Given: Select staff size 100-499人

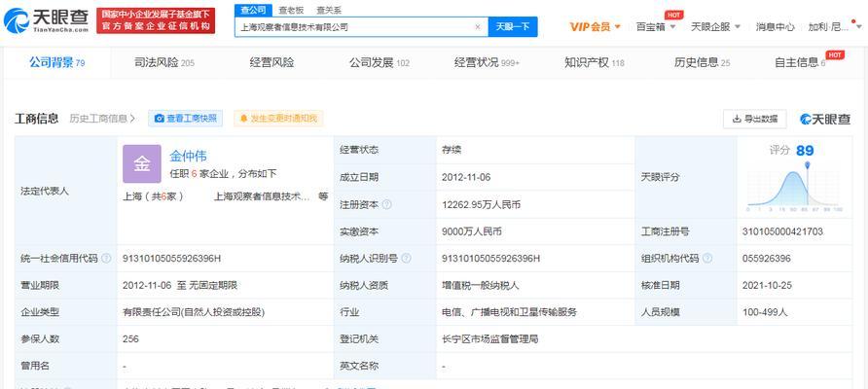Looking at the screenshot, I should [765, 312].
